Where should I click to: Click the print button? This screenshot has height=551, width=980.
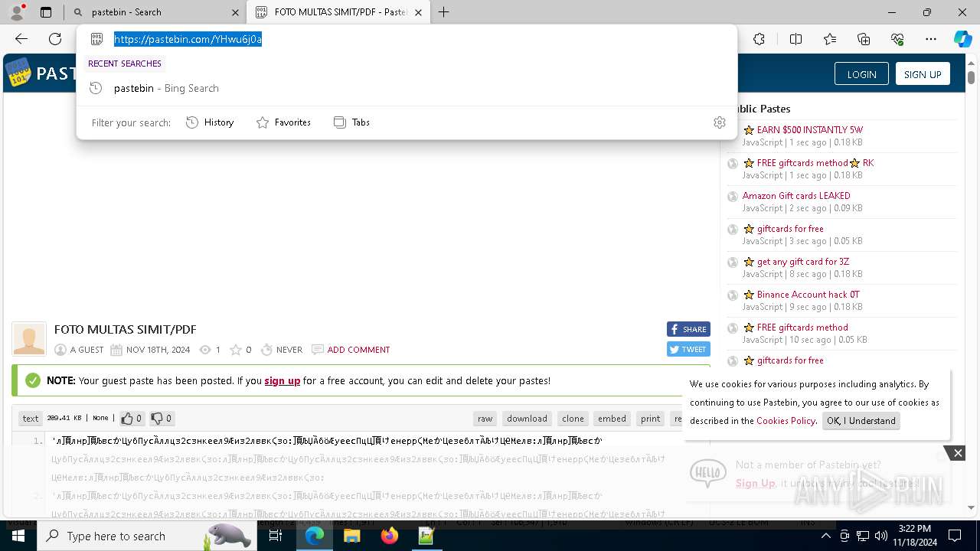click(651, 419)
